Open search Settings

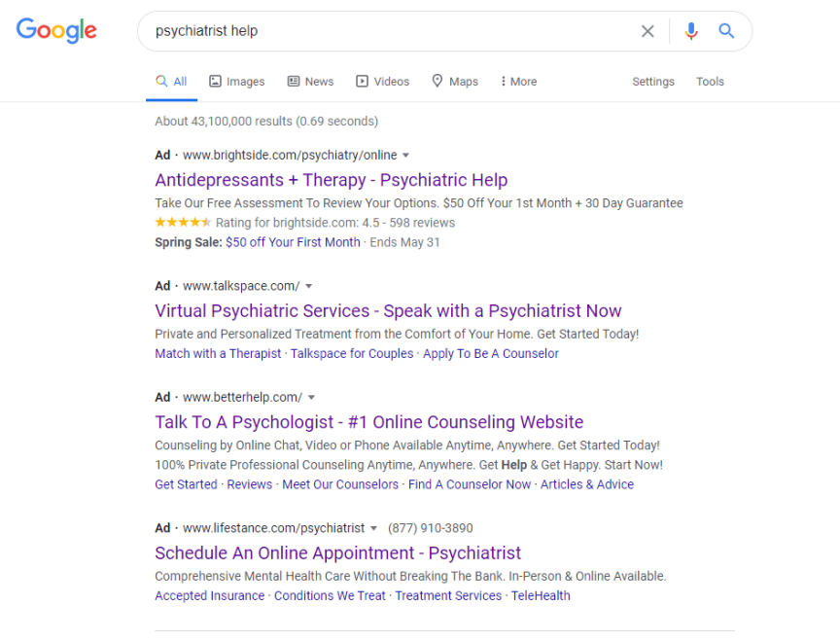(x=653, y=82)
